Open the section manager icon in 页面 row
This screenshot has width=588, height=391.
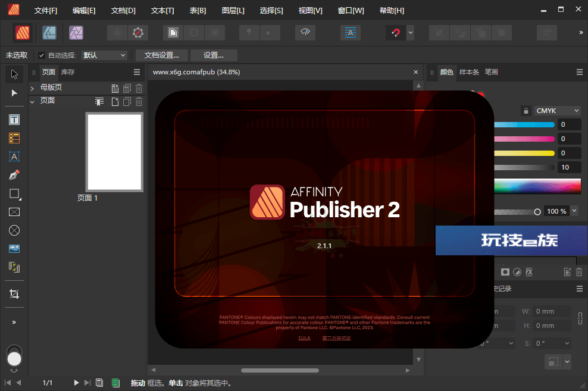point(99,102)
